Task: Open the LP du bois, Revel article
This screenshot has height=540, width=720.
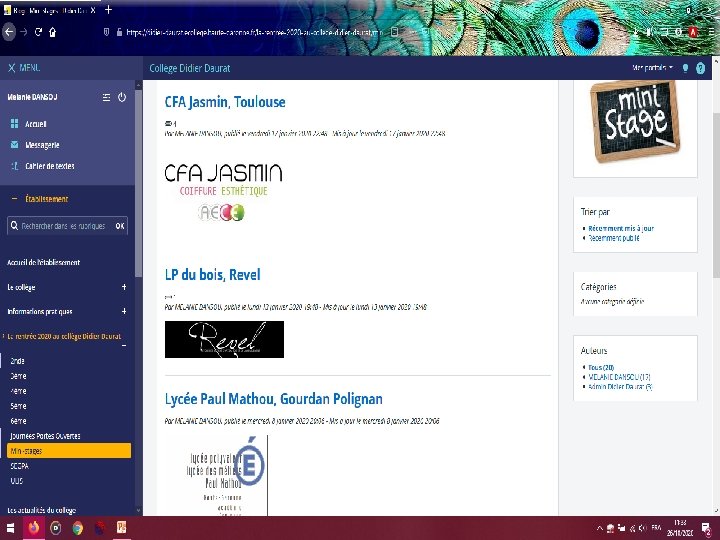Action: tap(213, 275)
